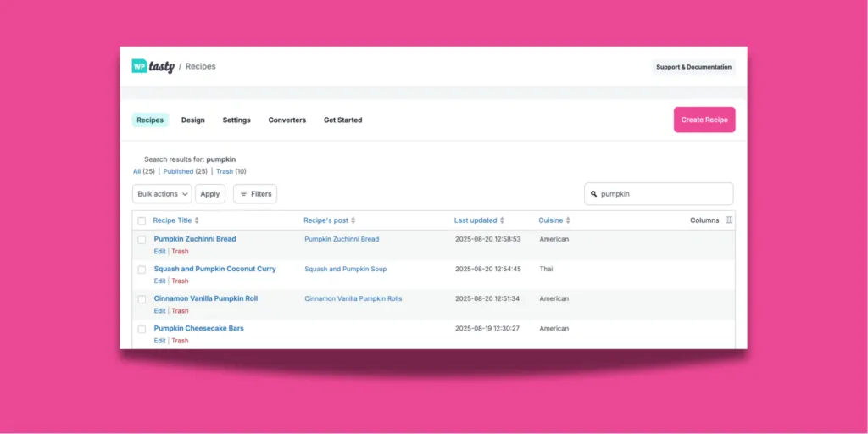Image resolution: width=868 pixels, height=434 pixels.
Task: Click the date 2025-08-19 12:30:27
Action: 487,328
